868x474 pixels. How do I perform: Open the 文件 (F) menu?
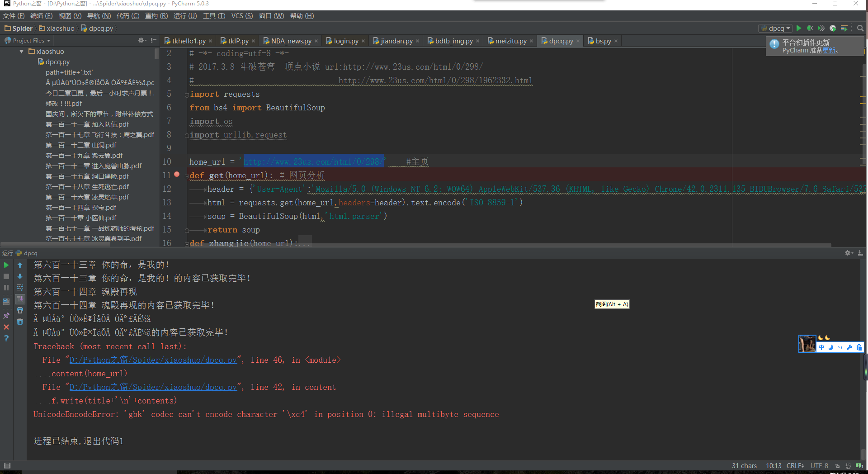coord(14,16)
